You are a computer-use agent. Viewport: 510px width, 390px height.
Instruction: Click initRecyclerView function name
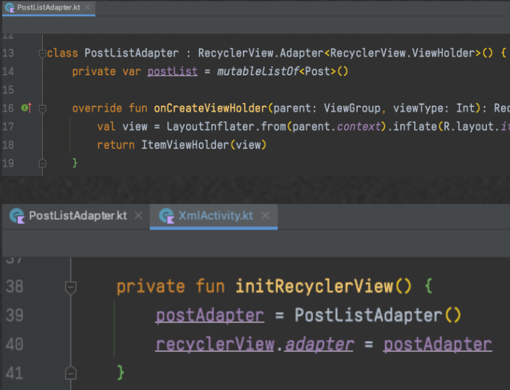coord(314,287)
